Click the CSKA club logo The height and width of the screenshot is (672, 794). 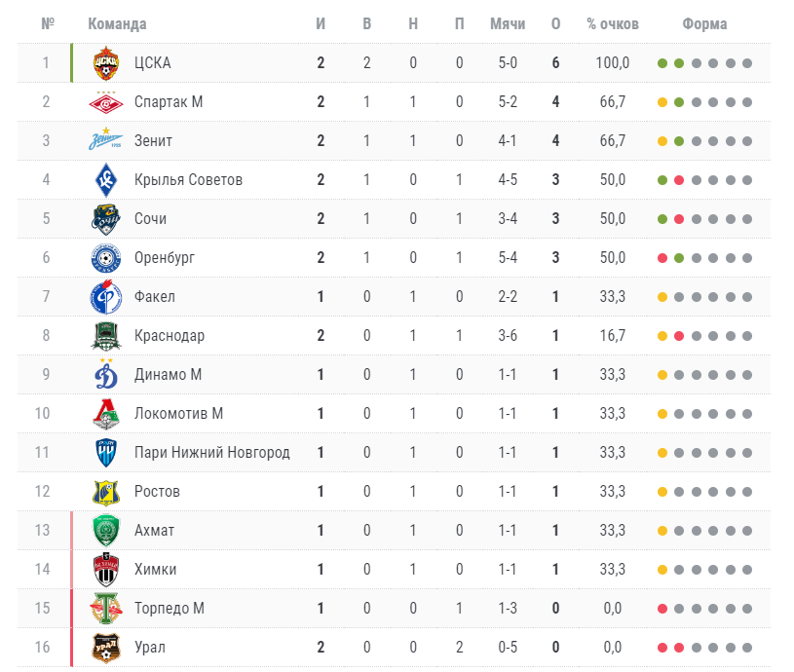pos(105,63)
